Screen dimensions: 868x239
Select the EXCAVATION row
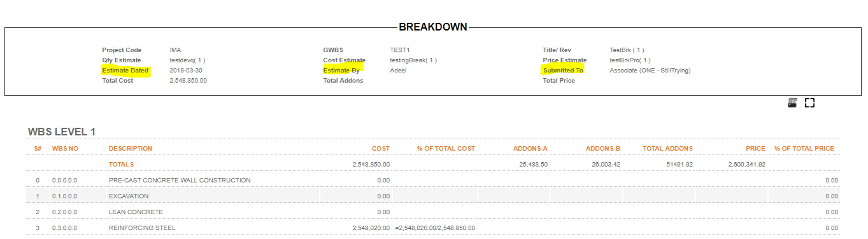coord(433,196)
